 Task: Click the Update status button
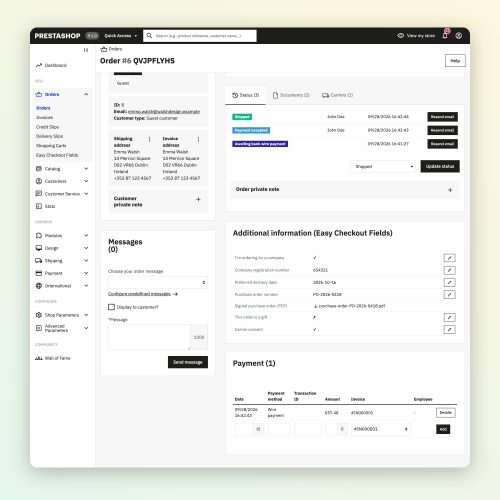pos(440,166)
